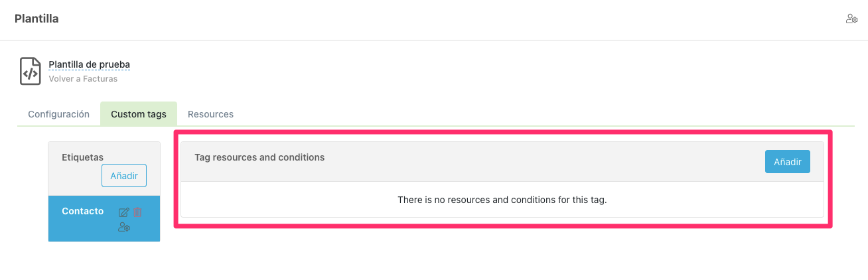Click the 'There is no resources' message
Image resolution: width=868 pixels, height=280 pixels.
coord(502,199)
